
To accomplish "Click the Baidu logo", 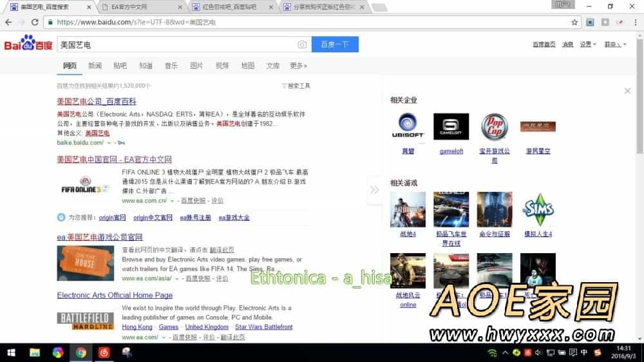I will pyautogui.click(x=28, y=44).
